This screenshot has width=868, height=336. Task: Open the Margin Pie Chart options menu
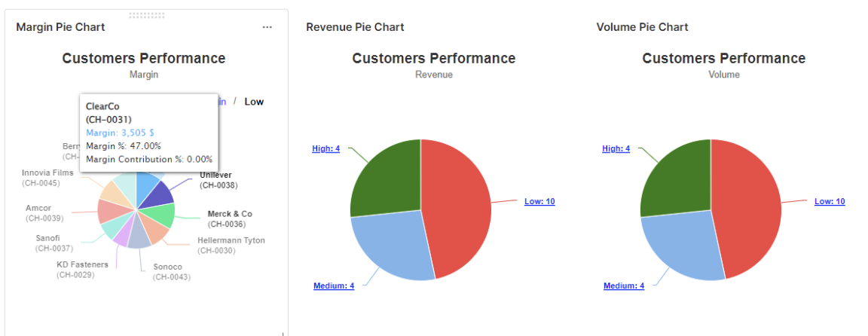267,27
